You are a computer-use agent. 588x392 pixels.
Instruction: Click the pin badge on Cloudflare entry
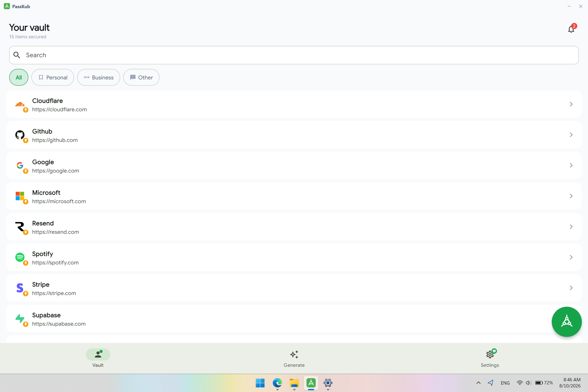coord(26,110)
